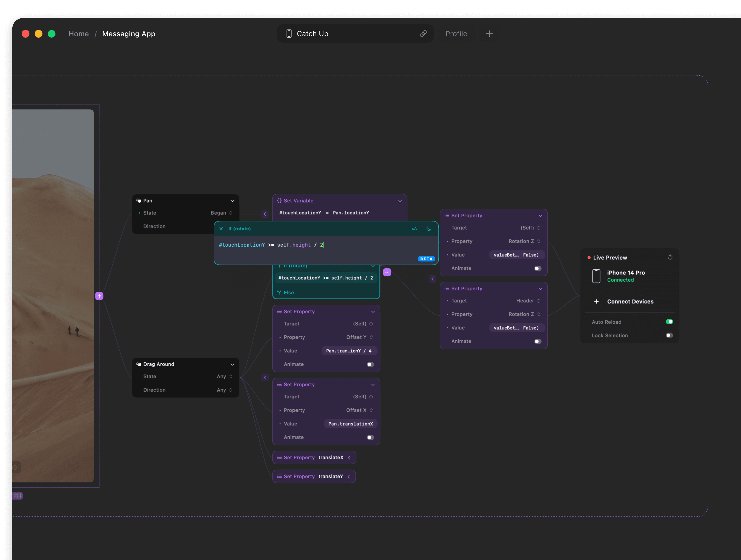Toggle Animate in Header Set Property node
The width and height of the screenshot is (741, 560).
click(538, 341)
